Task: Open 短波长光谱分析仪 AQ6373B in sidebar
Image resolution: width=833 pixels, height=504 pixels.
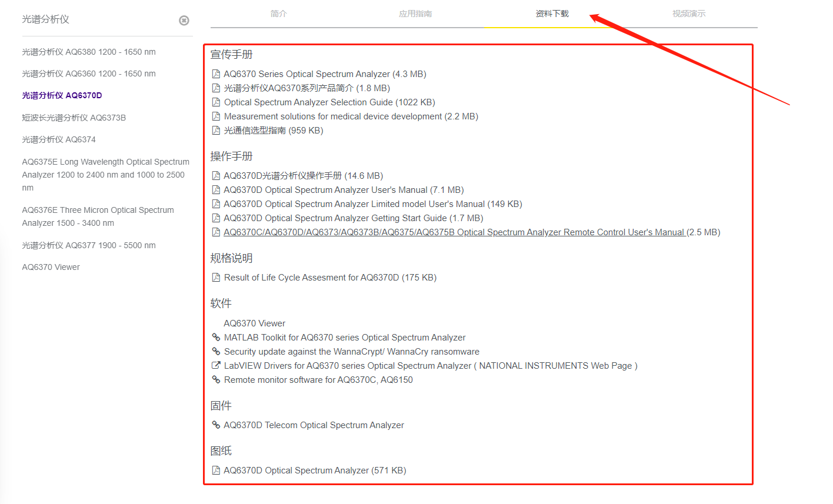Action: click(x=74, y=118)
